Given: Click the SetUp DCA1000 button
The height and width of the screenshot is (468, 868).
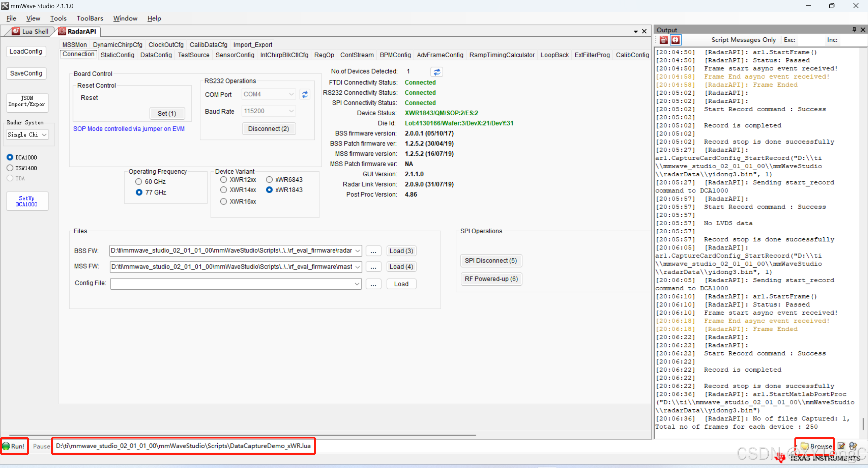Looking at the screenshot, I should (27, 201).
